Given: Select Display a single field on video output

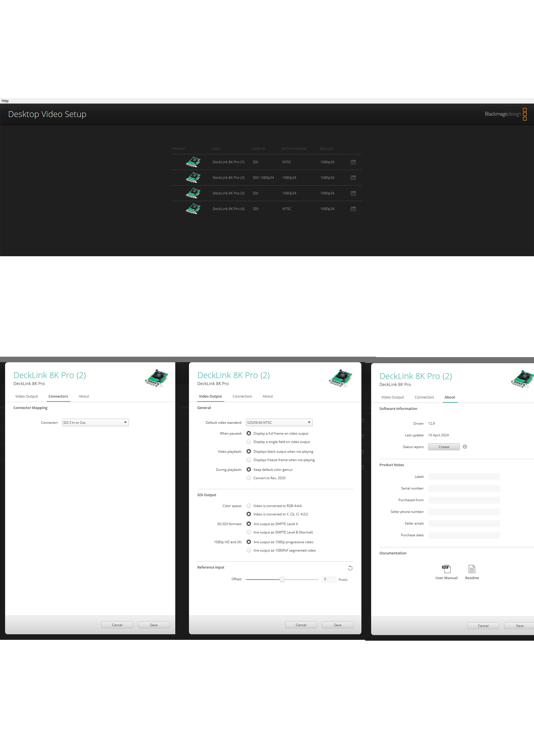Looking at the screenshot, I should (249, 442).
